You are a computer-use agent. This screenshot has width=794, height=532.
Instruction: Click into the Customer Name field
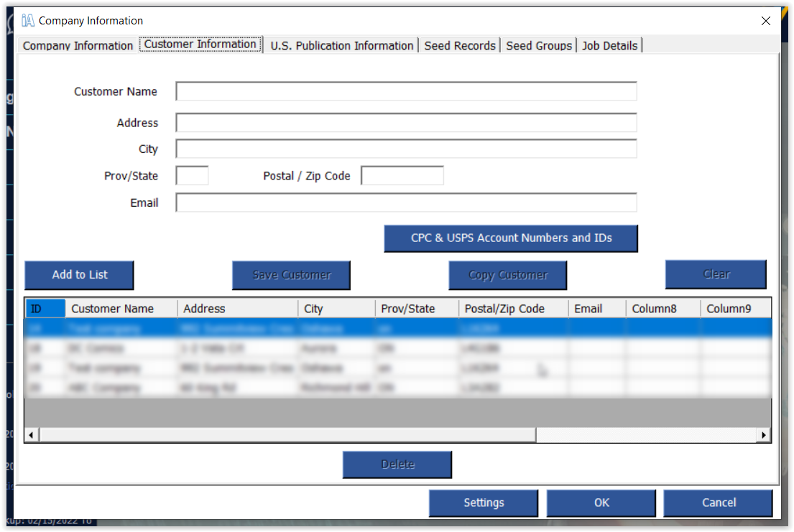406,91
